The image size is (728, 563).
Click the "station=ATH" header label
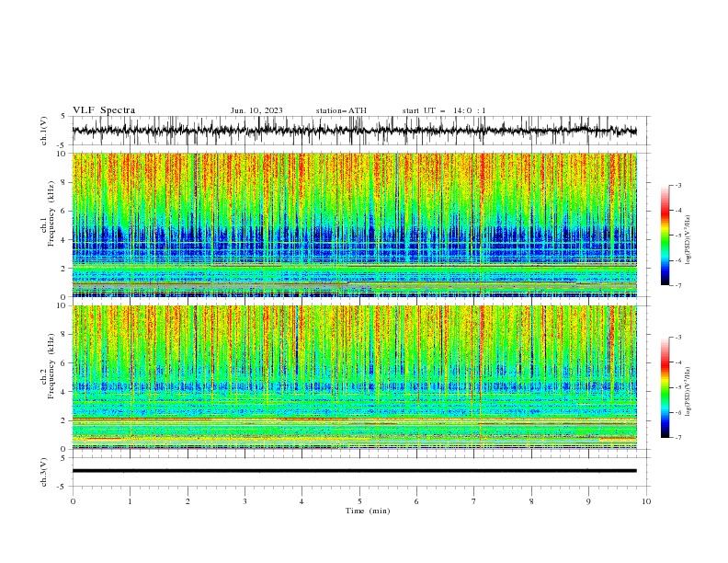click(341, 110)
